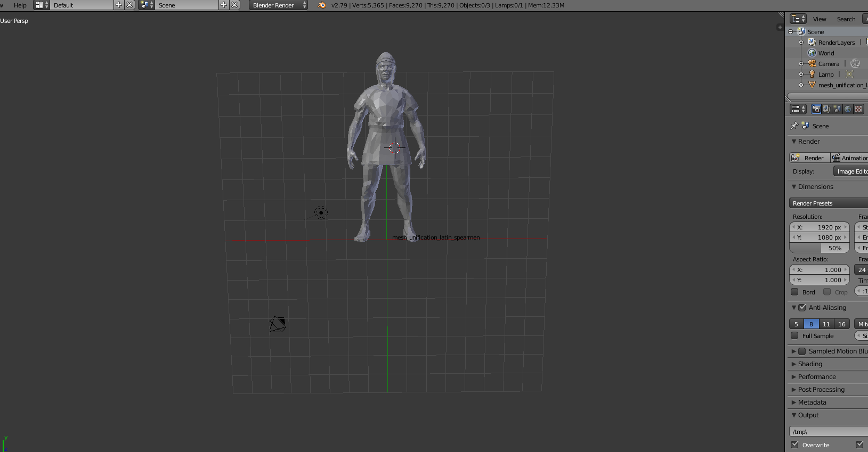Image resolution: width=868 pixels, height=452 pixels.
Task: Expand the mesh_unification tree item
Action: (801, 85)
